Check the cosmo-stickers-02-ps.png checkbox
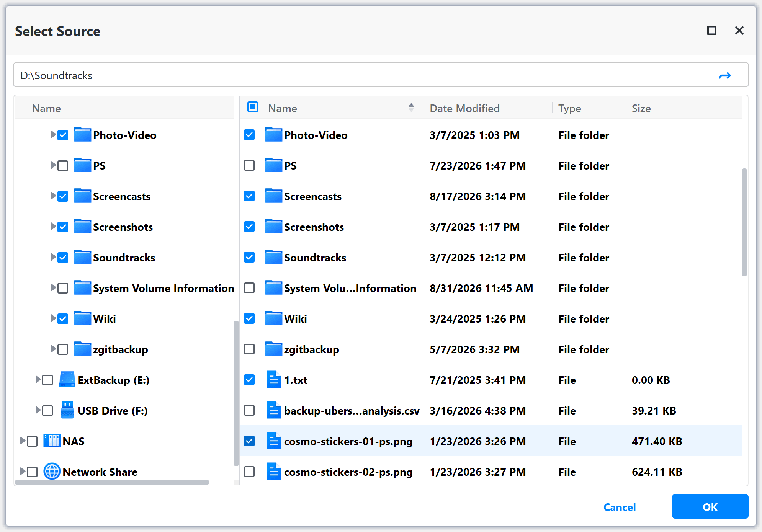 [x=249, y=472]
